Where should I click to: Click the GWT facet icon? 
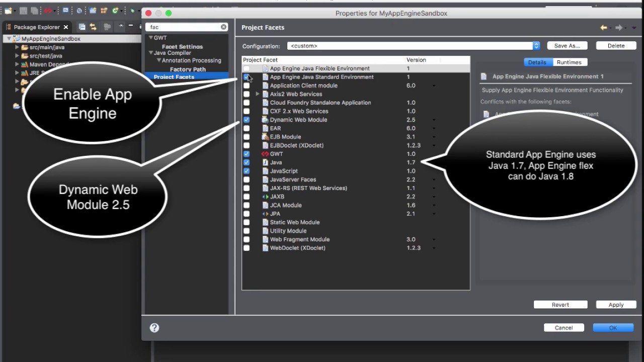coord(265,154)
